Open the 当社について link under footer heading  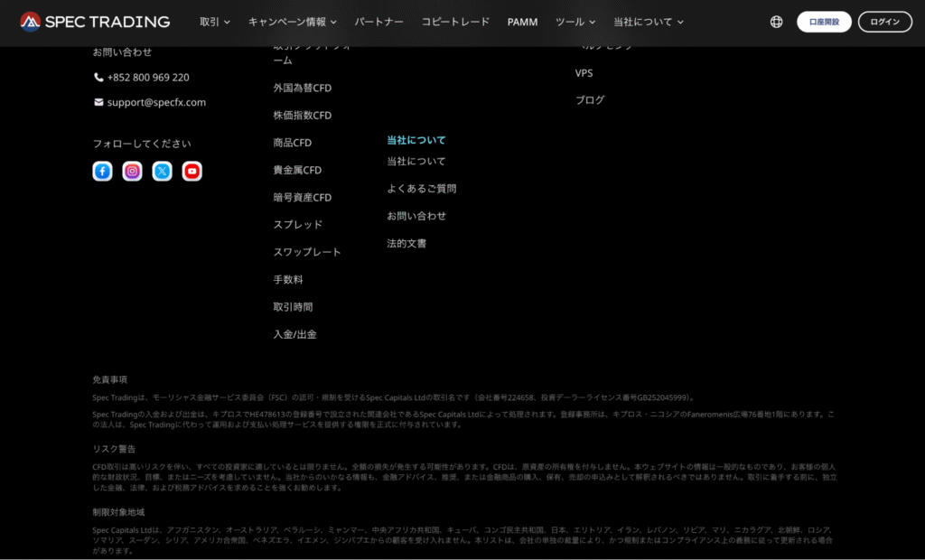tap(416, 161)
